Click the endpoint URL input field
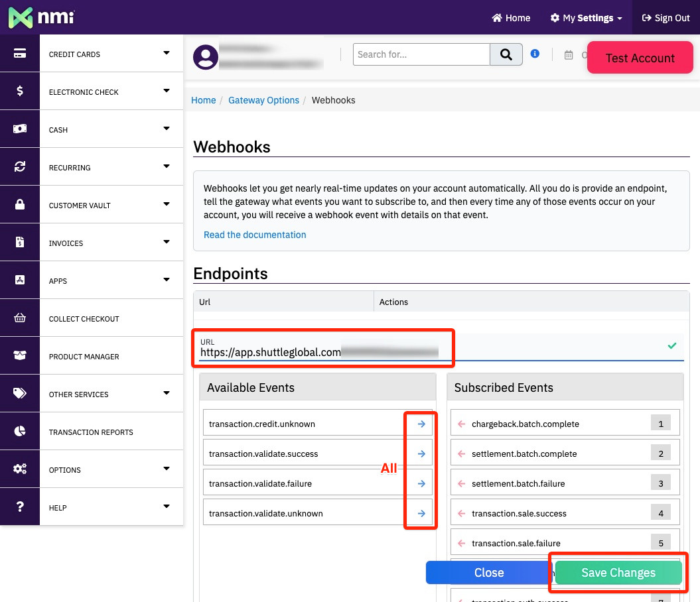 point(442,348)
